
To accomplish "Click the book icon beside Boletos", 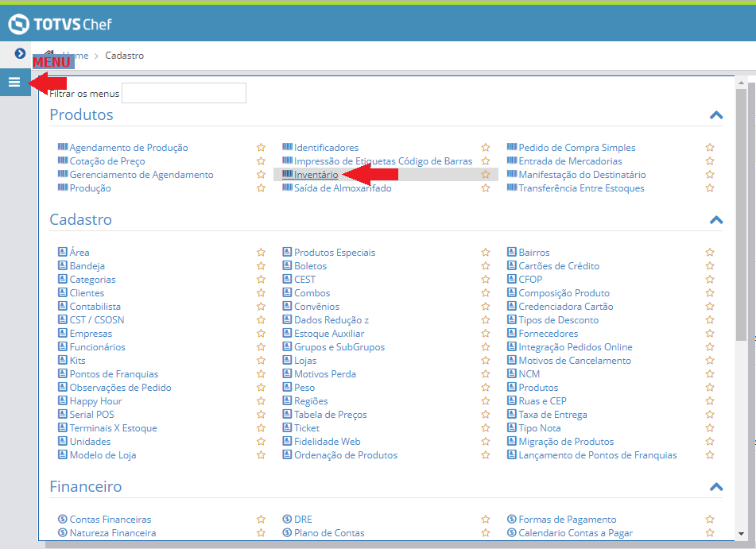I will point(287,265).
